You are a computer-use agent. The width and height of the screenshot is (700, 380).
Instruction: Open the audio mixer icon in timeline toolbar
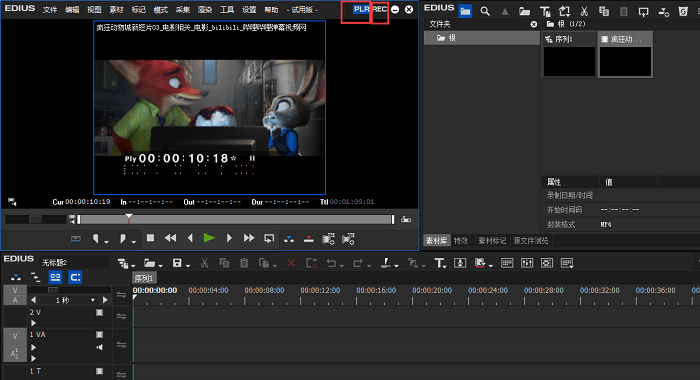527,263
